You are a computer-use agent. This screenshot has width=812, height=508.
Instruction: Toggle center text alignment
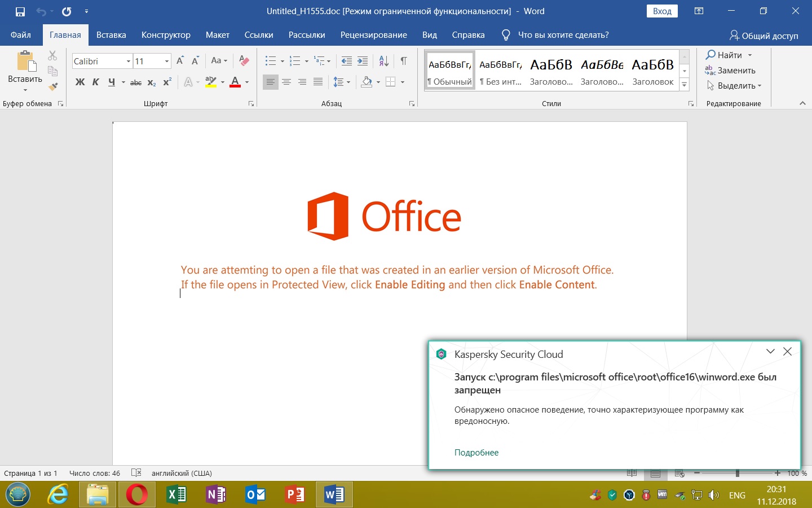[286, 82]
